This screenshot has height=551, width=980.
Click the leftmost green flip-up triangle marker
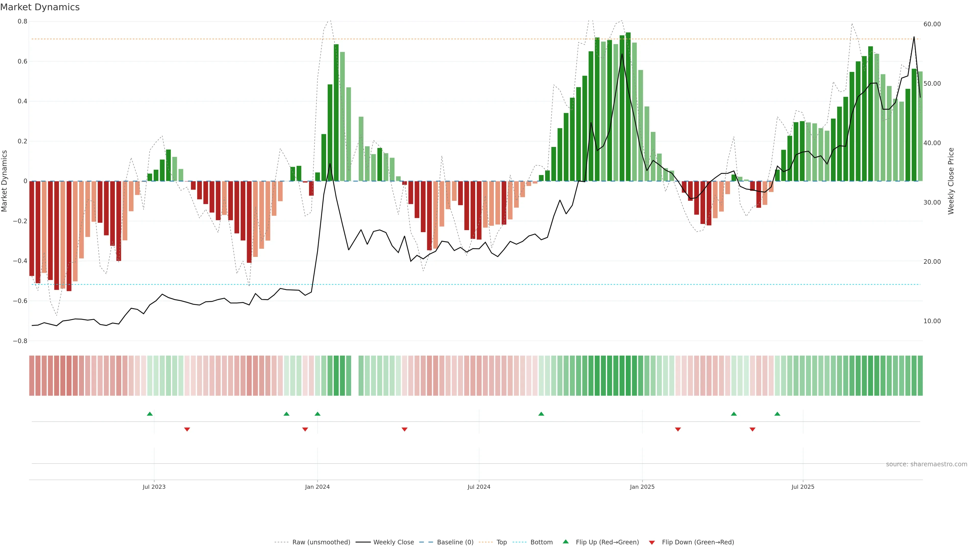coord(150,414)
